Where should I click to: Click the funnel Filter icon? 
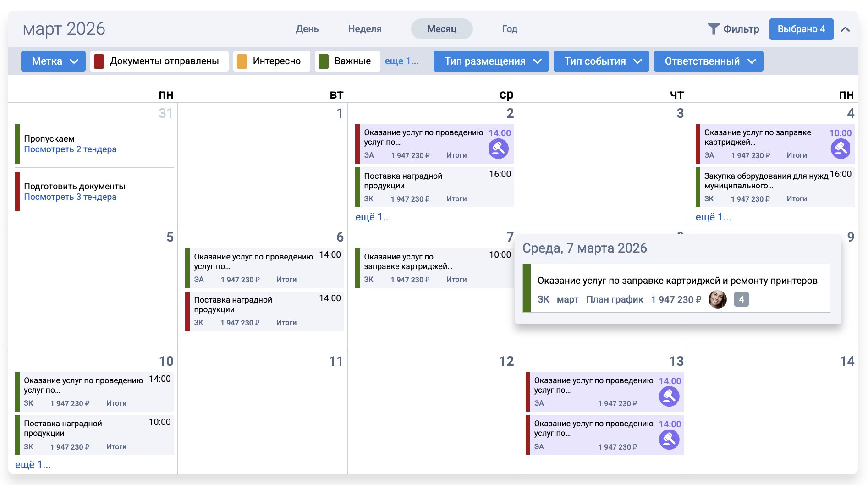(x=713, y=29)
